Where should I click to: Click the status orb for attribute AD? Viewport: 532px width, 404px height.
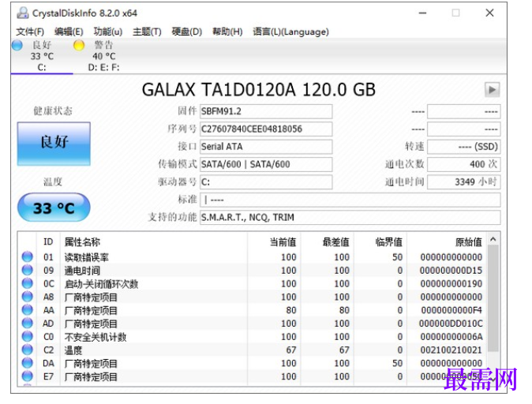[27, 323]
